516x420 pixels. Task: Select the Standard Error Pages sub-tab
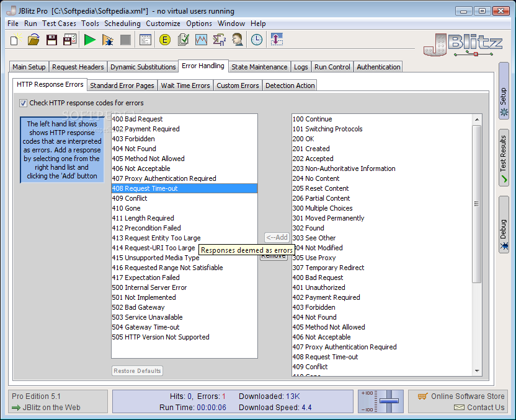122,85
